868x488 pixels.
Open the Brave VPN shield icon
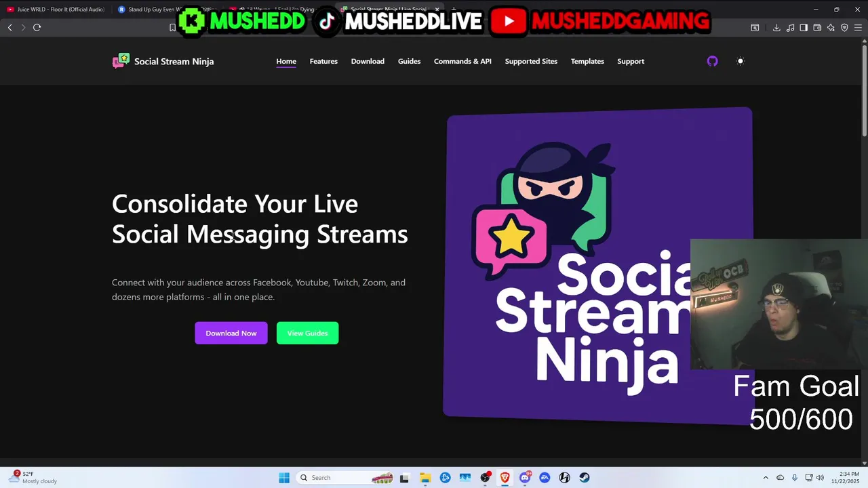[x=844, y=28]
